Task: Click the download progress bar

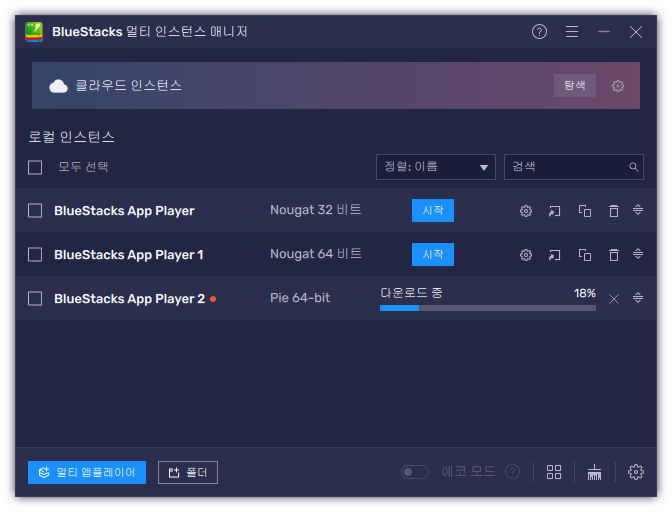Action: 488,308
